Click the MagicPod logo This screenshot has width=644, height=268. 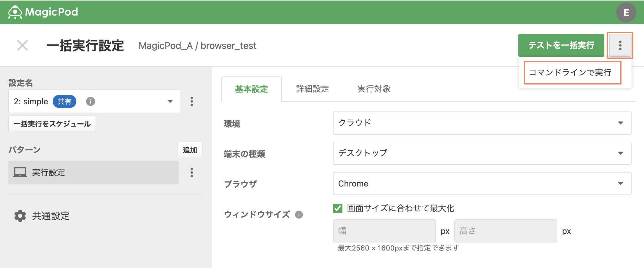coord(43,12)
